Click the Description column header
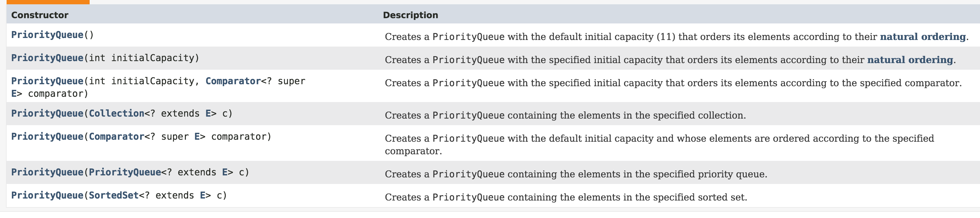This screenshot has height=218, width=980. coord(410,15)
